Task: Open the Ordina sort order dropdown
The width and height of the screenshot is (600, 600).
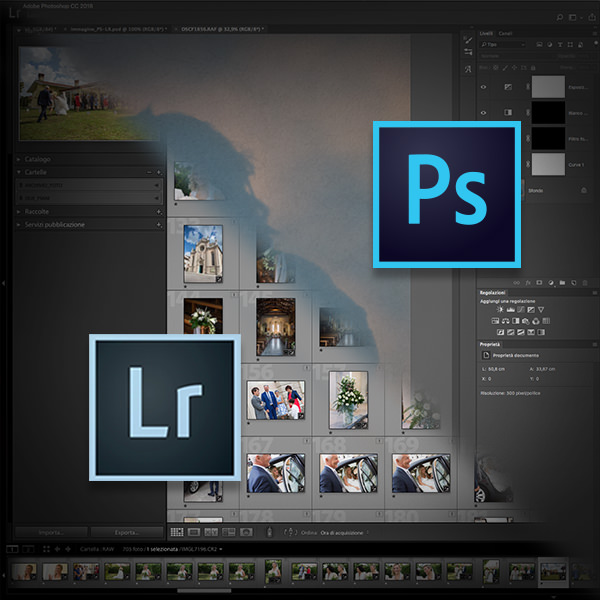Action: [344, 533]
